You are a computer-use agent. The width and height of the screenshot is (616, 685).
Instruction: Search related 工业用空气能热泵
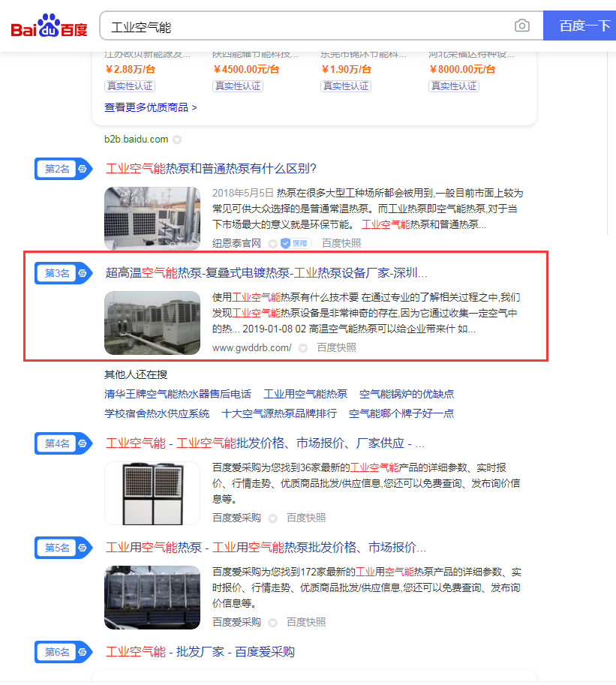click(x=305, y=394)
